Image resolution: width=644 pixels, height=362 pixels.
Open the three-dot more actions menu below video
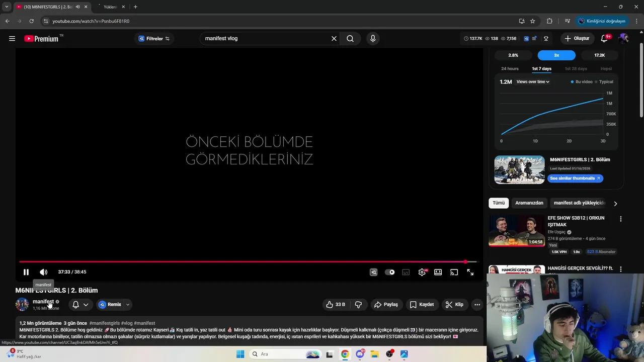coord(477,305)
